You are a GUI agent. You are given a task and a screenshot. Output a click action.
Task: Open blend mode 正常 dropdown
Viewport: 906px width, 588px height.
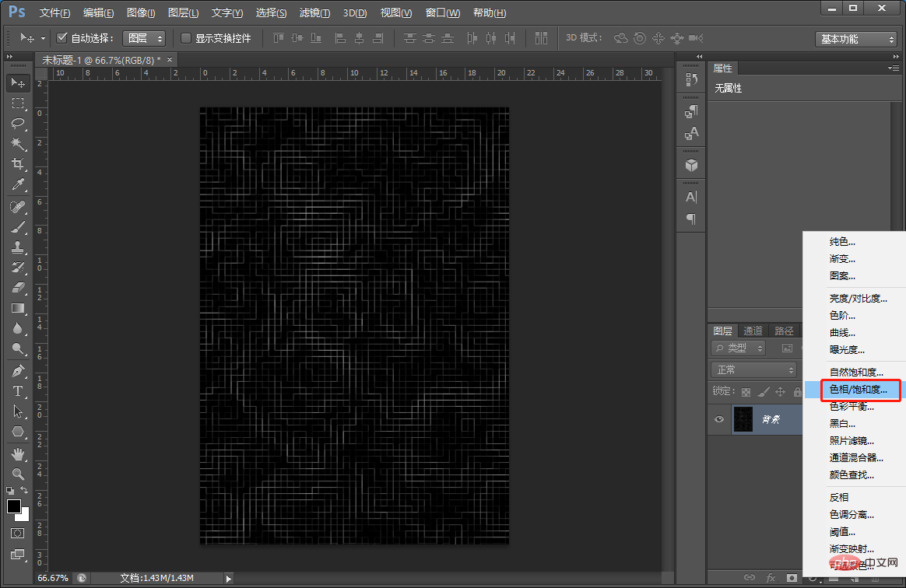point(754,369)
